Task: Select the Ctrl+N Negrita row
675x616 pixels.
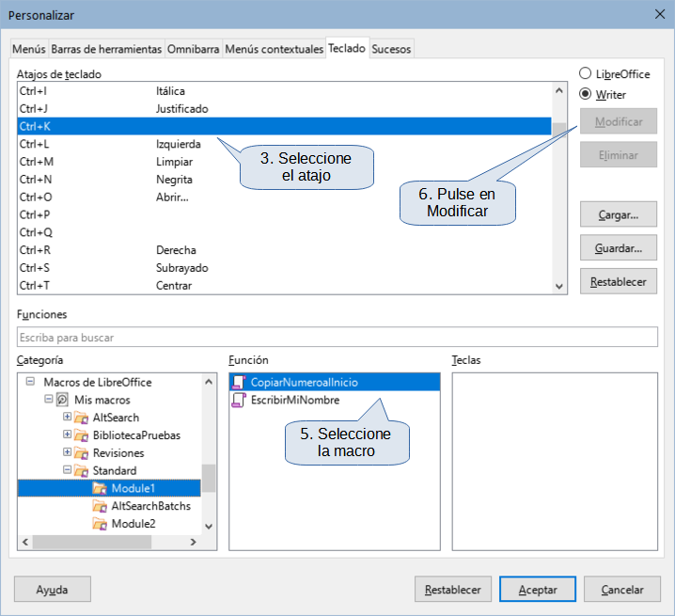Action: point(284,180)
